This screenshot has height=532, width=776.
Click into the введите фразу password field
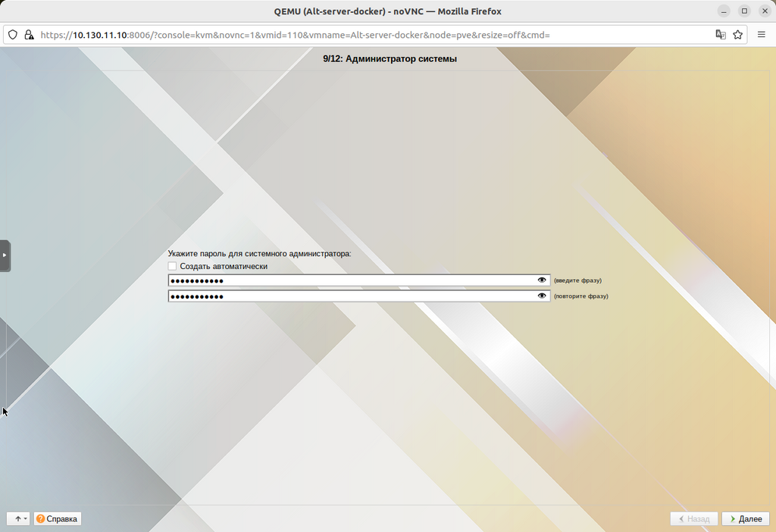tap(349, 280)
